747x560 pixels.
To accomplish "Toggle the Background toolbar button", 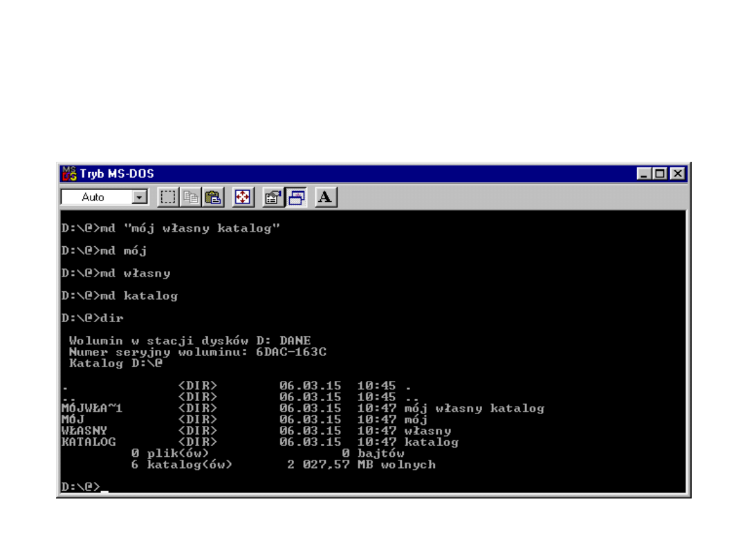I will point(296,197).
